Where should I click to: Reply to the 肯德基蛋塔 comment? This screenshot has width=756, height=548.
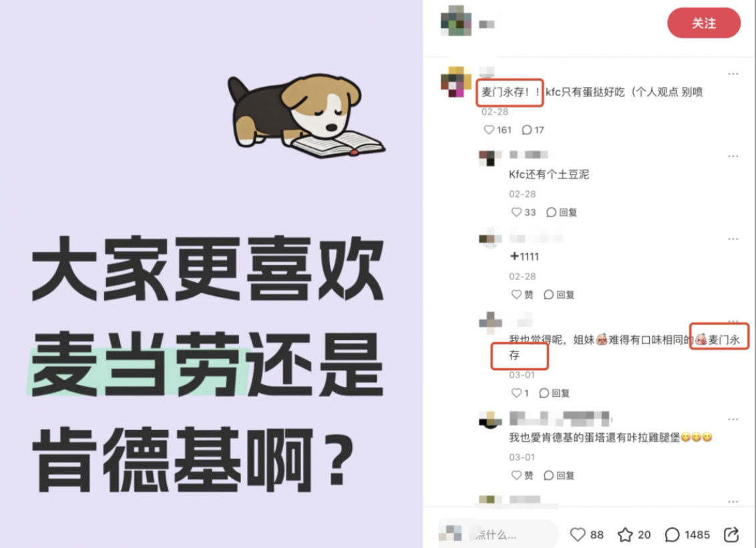[559, 475]
